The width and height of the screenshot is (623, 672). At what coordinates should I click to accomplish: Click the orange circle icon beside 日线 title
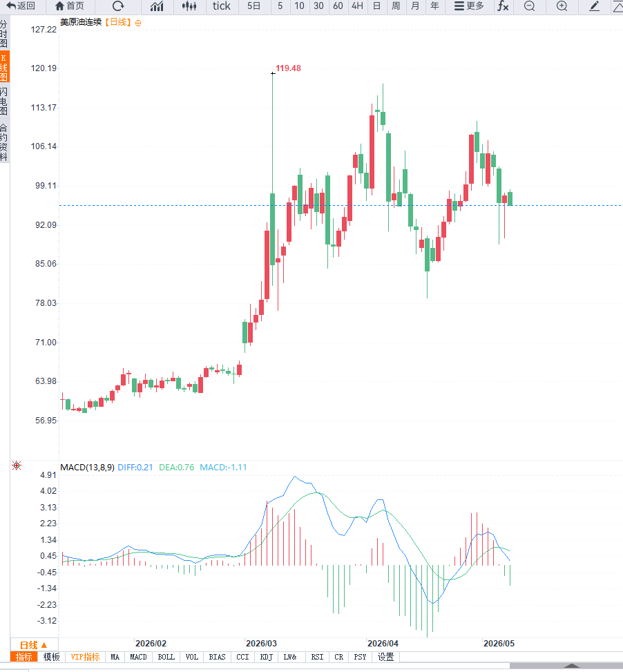click(138, 23)
